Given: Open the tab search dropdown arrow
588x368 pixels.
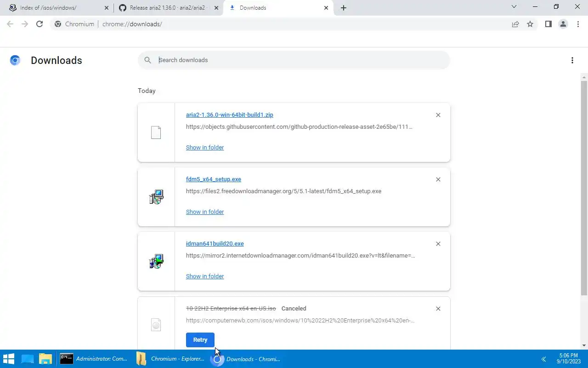Looking at the screenshot, I should [514, 7].
